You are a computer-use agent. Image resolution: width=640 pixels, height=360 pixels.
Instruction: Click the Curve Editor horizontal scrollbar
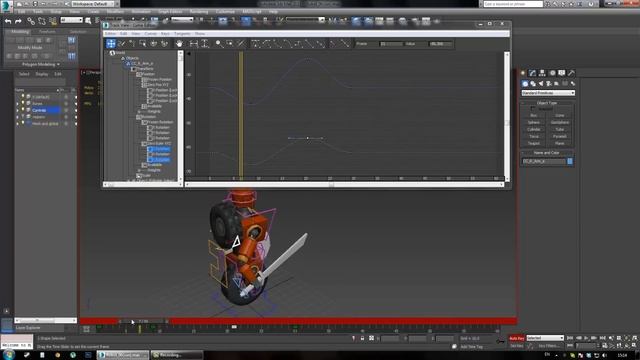pyautogui.click(x=344, y=185)
